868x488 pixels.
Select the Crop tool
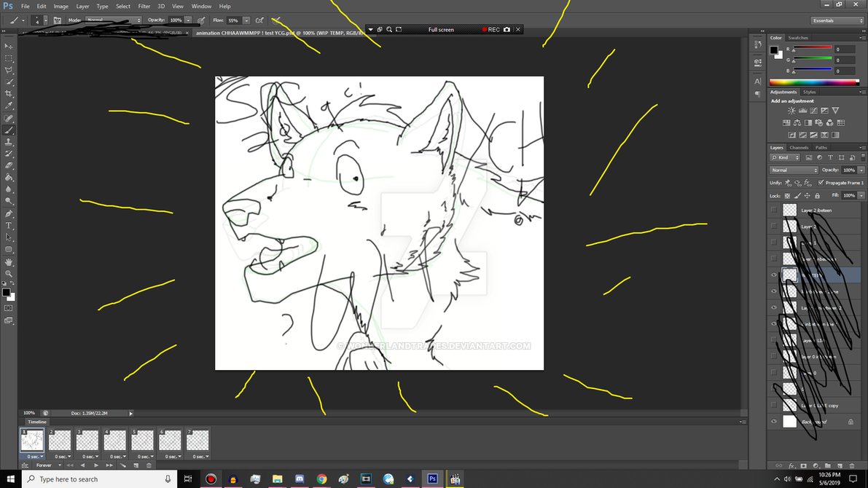[7, 94]
